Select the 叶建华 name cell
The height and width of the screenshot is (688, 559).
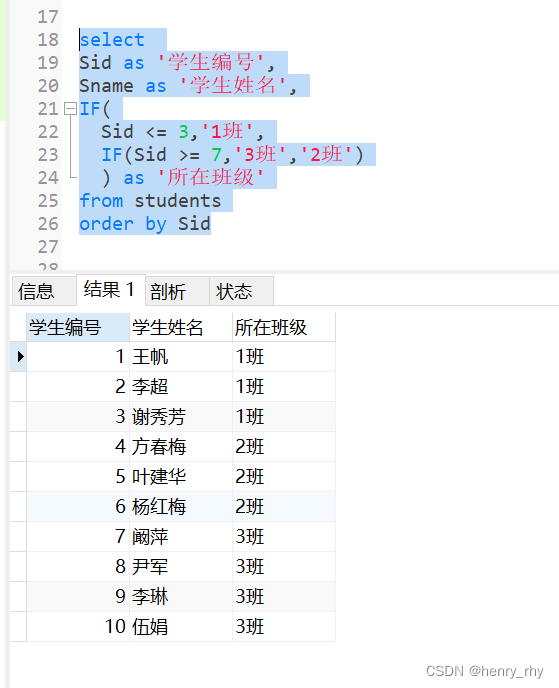[181, 477]
